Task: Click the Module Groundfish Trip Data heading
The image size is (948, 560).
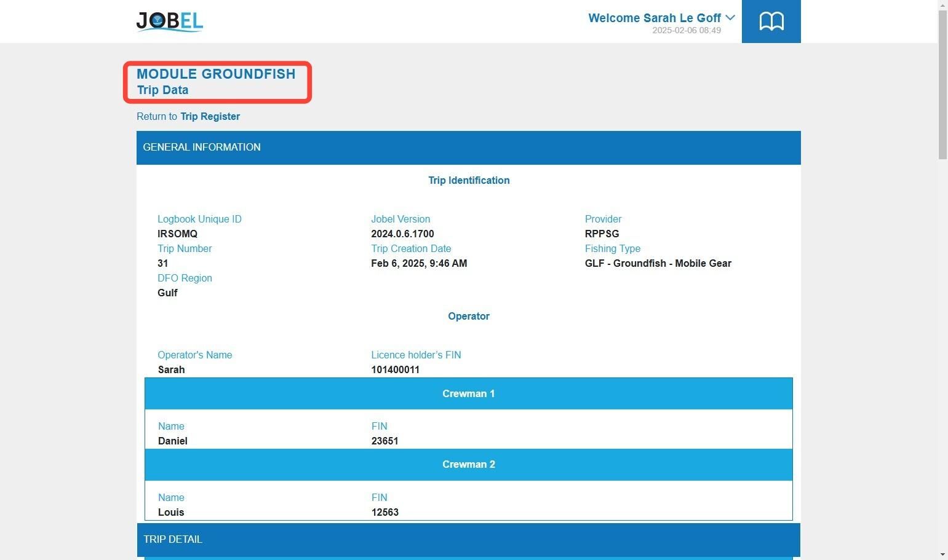Action: pos(216,82)
